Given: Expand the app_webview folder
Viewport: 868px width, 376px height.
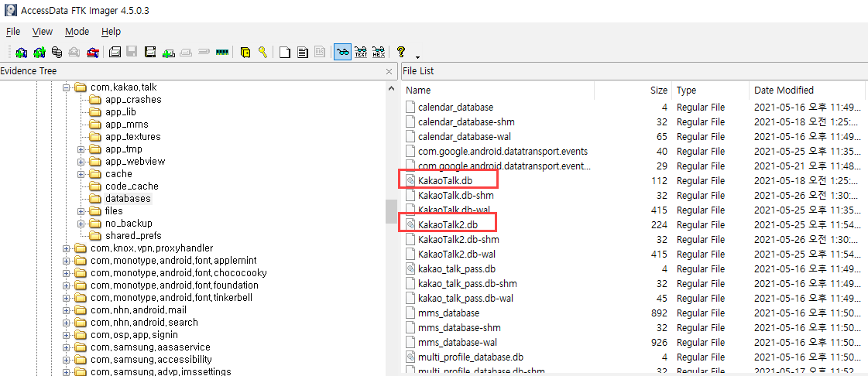Looking at the screenshot, I should click(x=81, y=162).
